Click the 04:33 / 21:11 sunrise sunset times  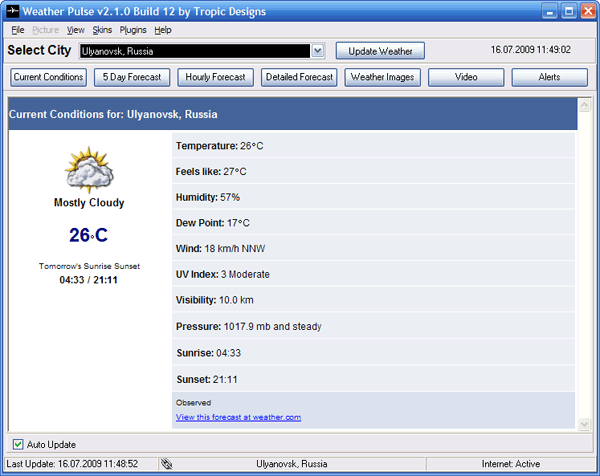click(88, 280)
